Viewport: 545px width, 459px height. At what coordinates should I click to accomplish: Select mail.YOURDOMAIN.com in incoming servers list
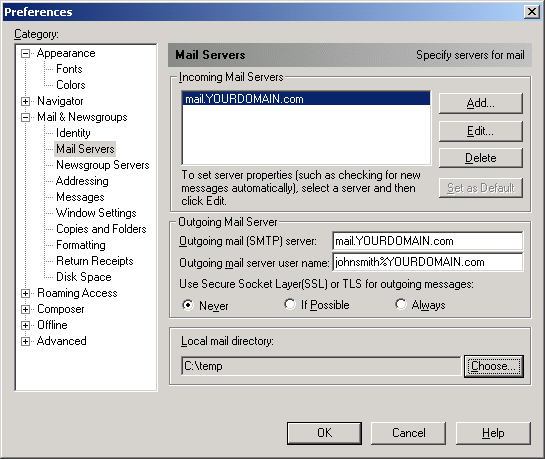click(x=306, y=99)
